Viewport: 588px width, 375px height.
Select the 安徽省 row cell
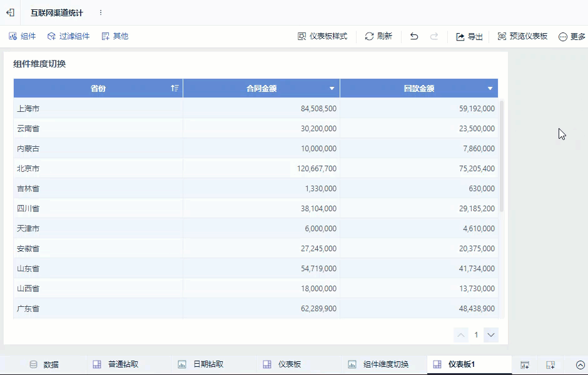click(x=98, y=248)
